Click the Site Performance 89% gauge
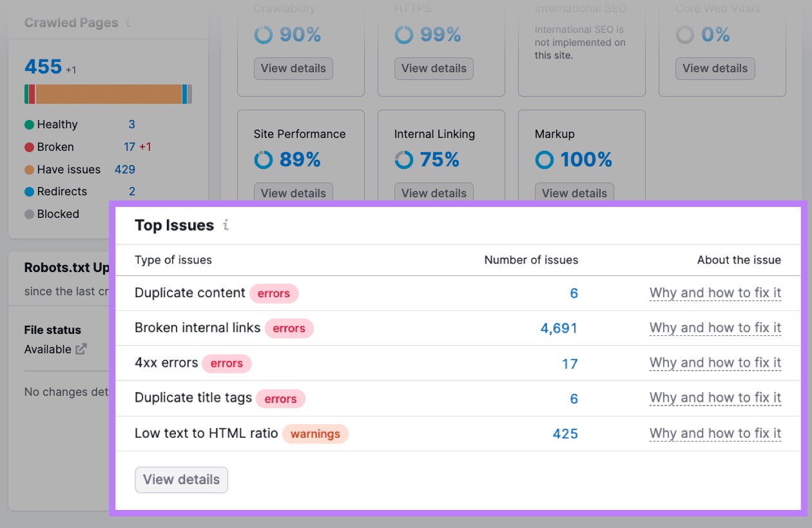Screen dimensions: 812x528 [x=263, y=159]
